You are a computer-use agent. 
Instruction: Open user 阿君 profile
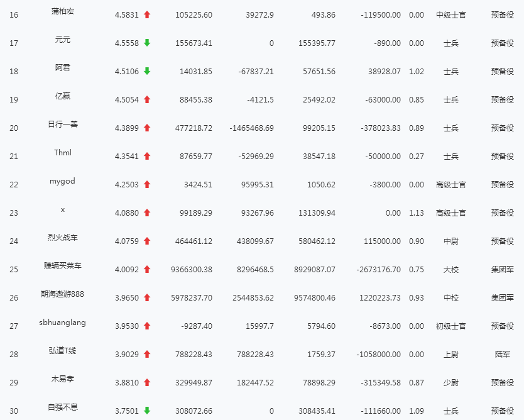[62, 67]
